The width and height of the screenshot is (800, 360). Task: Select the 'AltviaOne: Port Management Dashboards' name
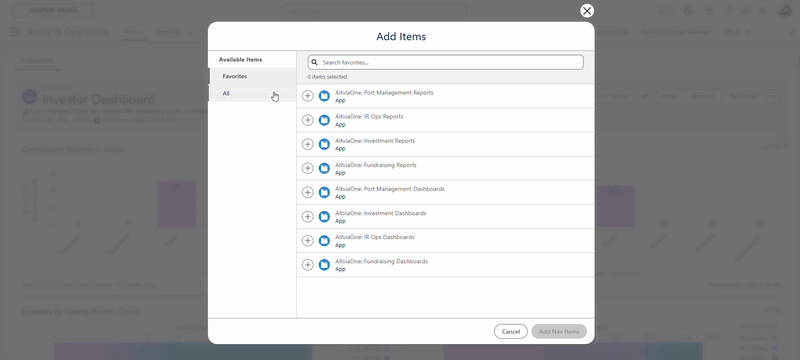[390, 189]
